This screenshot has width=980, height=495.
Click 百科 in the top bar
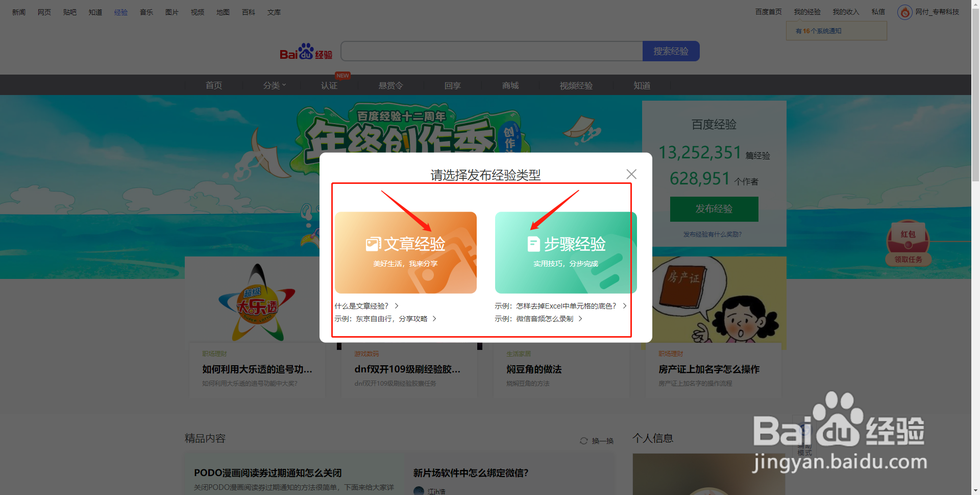pyautogui.click(x=249, y=12)
